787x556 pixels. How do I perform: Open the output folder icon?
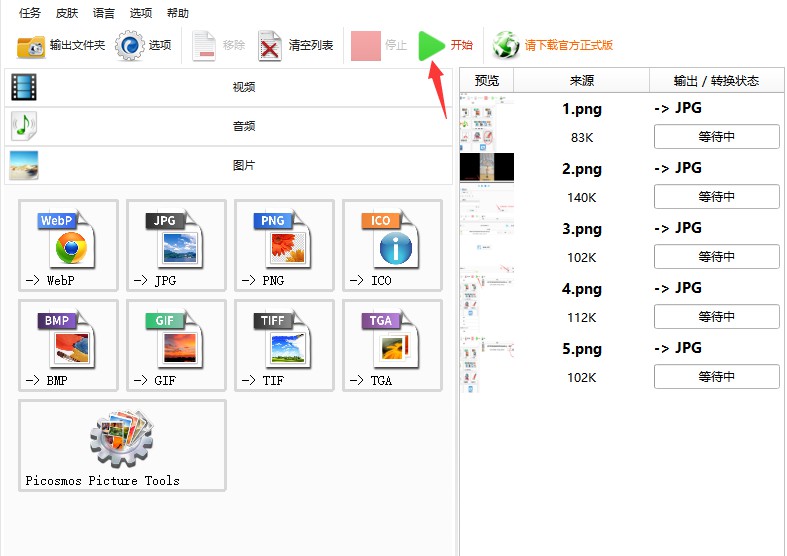pos(31,47)
